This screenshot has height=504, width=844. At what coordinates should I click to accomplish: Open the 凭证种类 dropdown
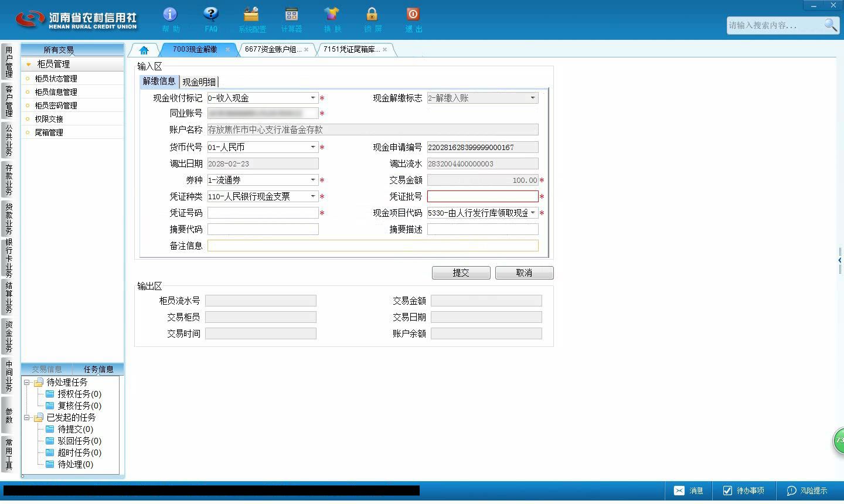(313, 196)
